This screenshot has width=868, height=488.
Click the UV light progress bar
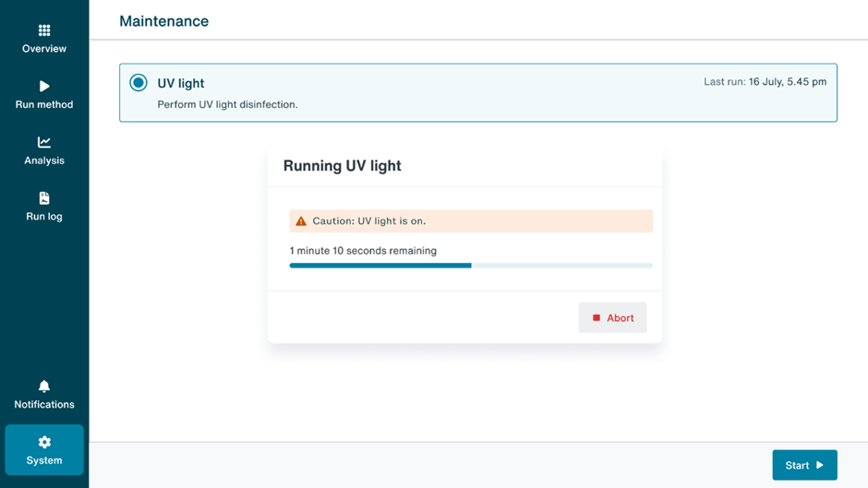coord(471,266)
